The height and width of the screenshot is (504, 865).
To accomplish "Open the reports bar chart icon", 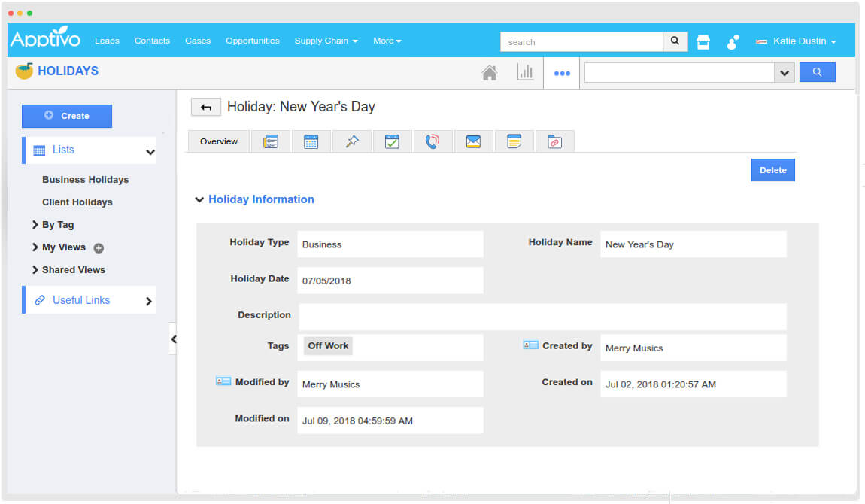I will tap(525, 73).
